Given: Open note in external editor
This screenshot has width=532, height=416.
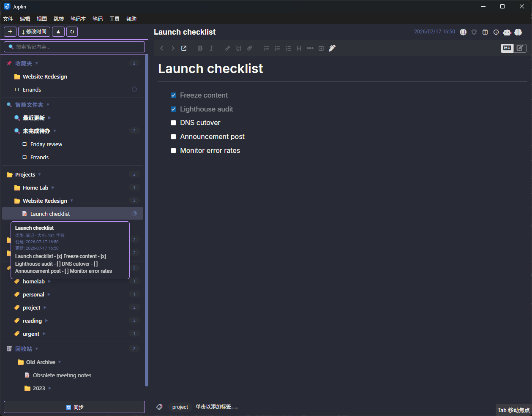Looking at the screenshot, I should (x=184, y=48).
